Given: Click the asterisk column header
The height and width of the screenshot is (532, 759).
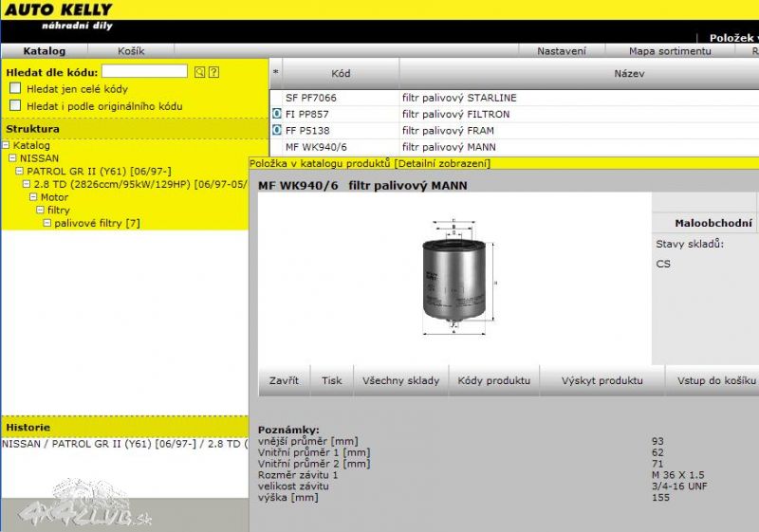Looking at the screenshot, I should click(275, 74).
